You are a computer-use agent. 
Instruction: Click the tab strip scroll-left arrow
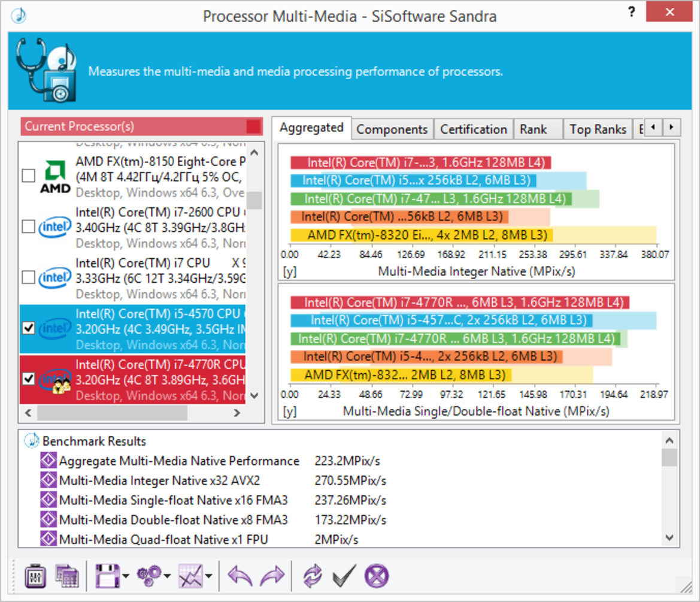[x=653, y=127]
